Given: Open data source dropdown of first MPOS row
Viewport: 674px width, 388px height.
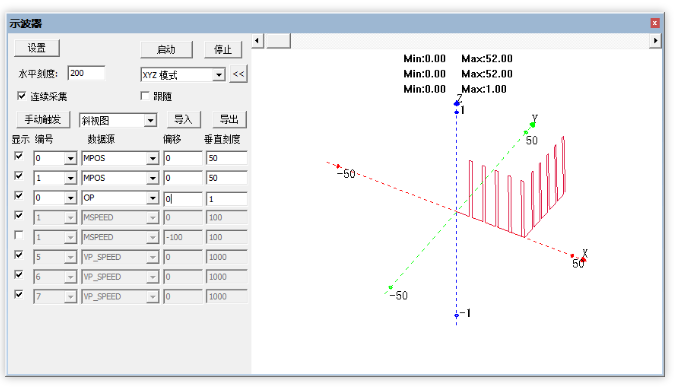Looking at the screenshot, I should [153, 159].
